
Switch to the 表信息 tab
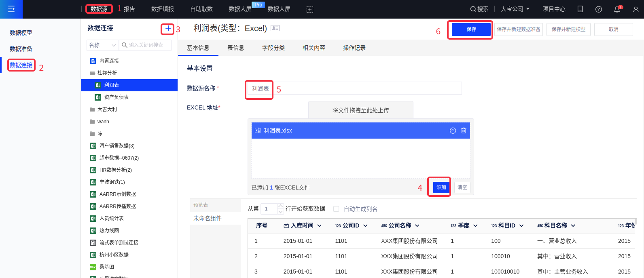(235, 48)
